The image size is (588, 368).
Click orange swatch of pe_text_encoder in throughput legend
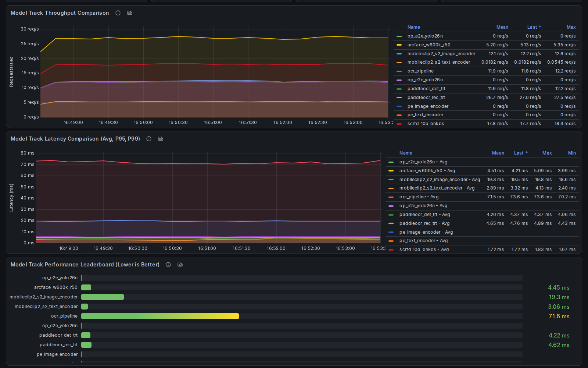(399, 115)
